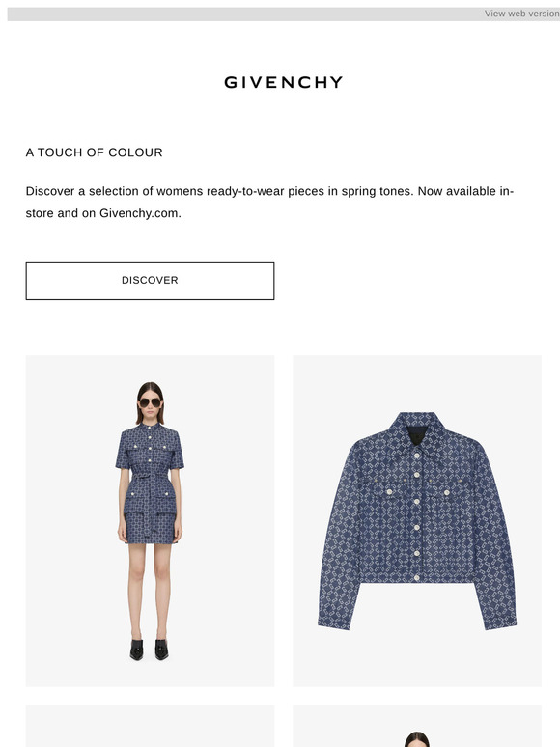This screenshot has width=560, height=747.
Task: Open the View web version link
Action: [522, 14]
